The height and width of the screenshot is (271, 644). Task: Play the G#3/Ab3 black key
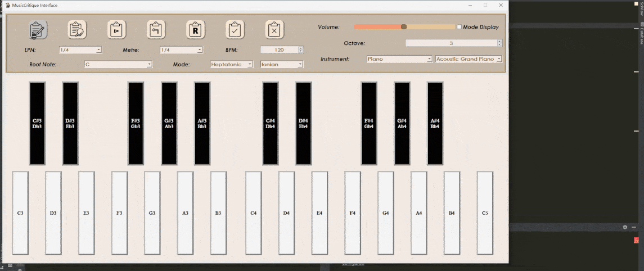tap(169, 124)
